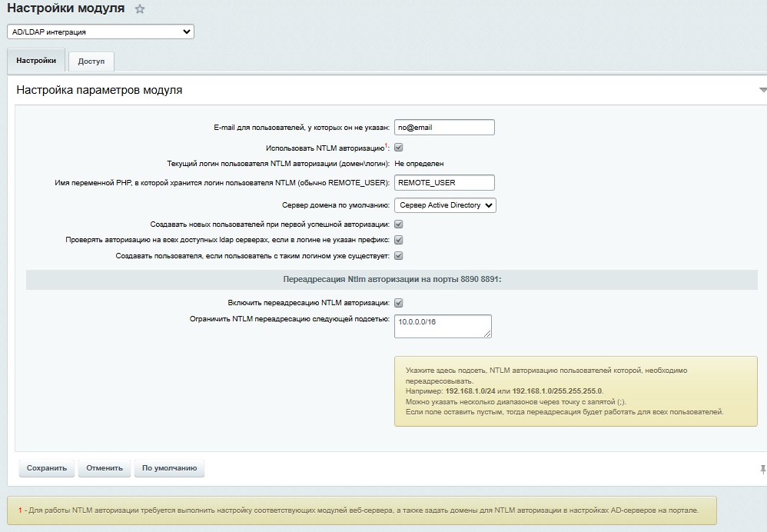Click the Сохранить button
This screenshot has height=532, width=767.
coord(46,468)
